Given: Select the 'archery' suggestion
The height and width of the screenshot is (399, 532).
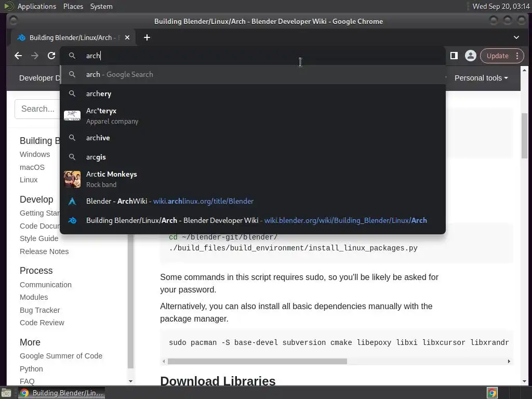Looking at the screenshot, I should coord(253,94).
